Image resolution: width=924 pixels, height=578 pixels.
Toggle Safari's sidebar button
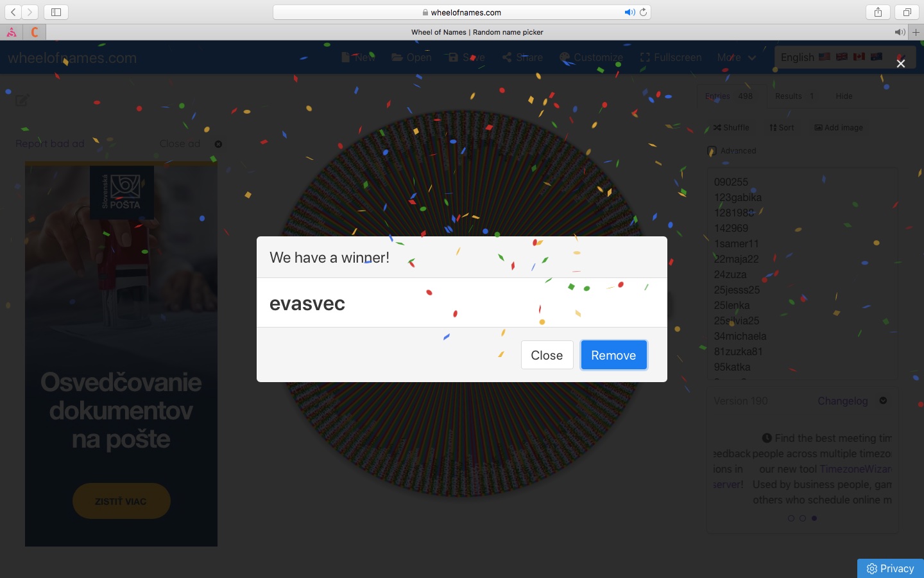pyautogui.click(x=56, y=12)
